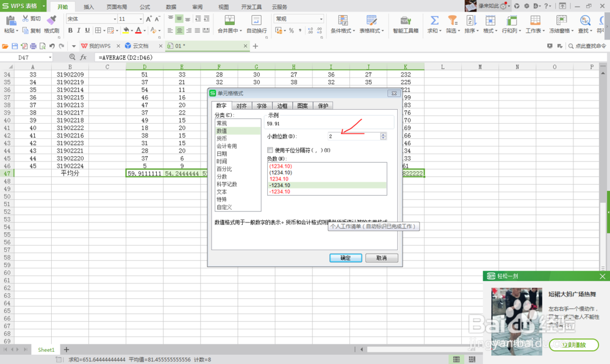Click the Freeze Panes (冻结窗格) icon
Viewport: 610px width, 364px height.
click(561, 20)
